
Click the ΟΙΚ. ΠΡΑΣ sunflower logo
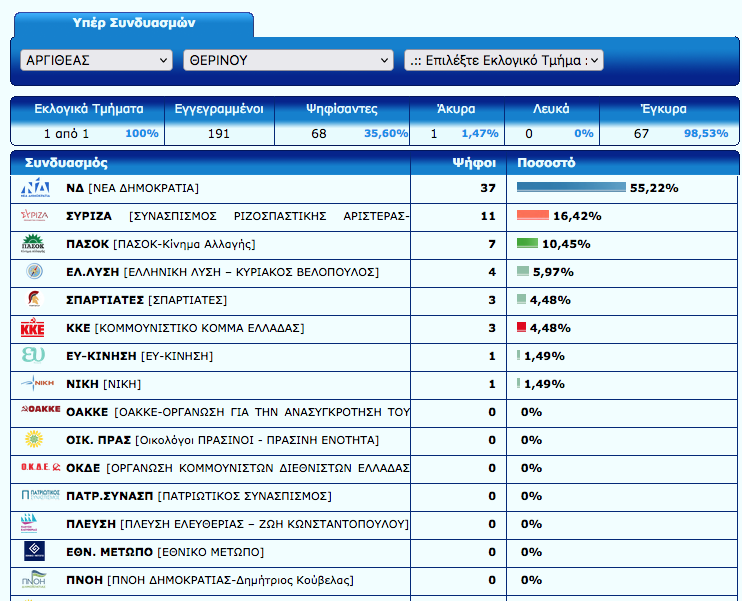(35, 440)
